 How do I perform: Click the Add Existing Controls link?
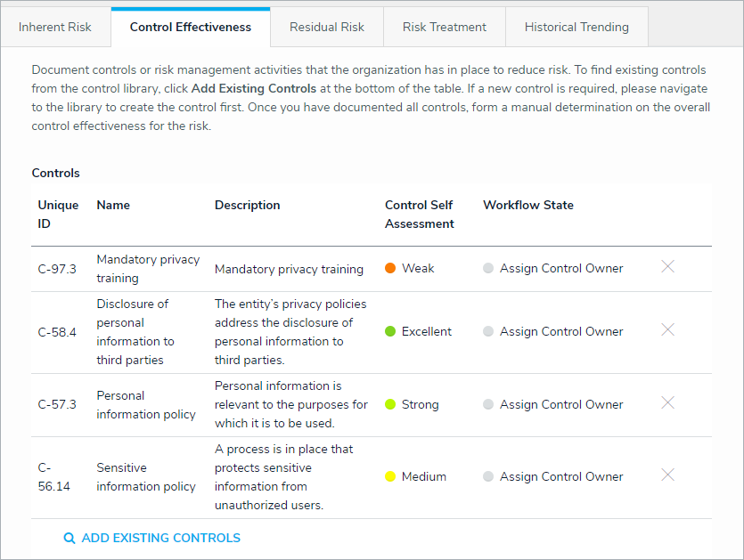click(x=161, y=538)
